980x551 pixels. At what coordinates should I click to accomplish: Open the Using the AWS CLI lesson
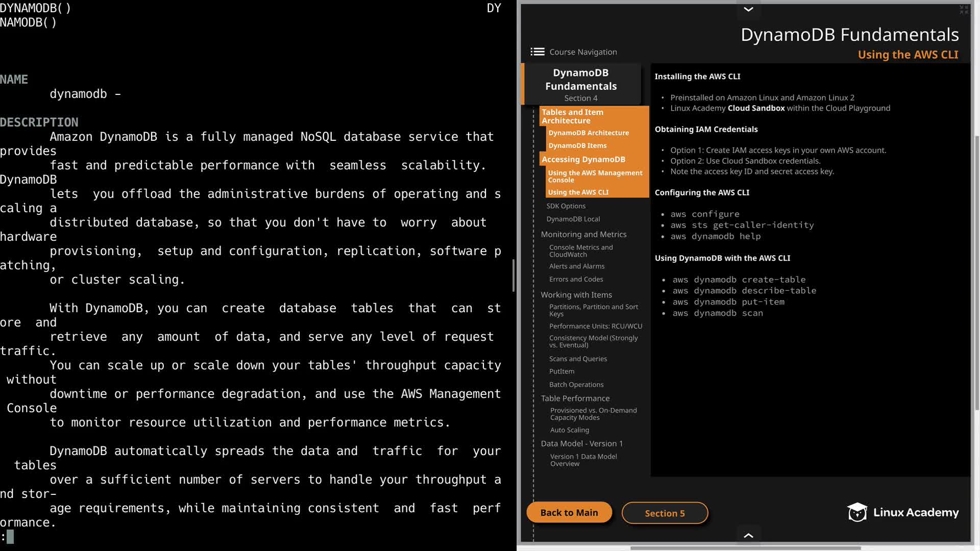point(578,192)
